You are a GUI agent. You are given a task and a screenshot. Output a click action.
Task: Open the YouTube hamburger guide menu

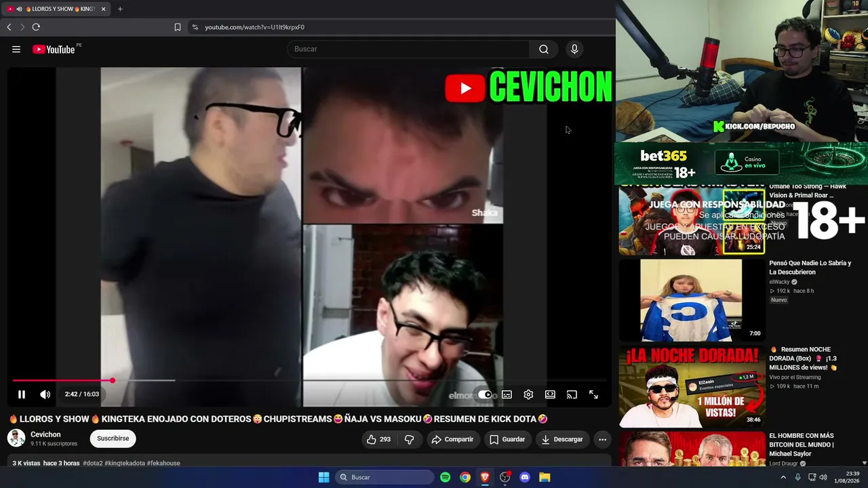[16, 49]
